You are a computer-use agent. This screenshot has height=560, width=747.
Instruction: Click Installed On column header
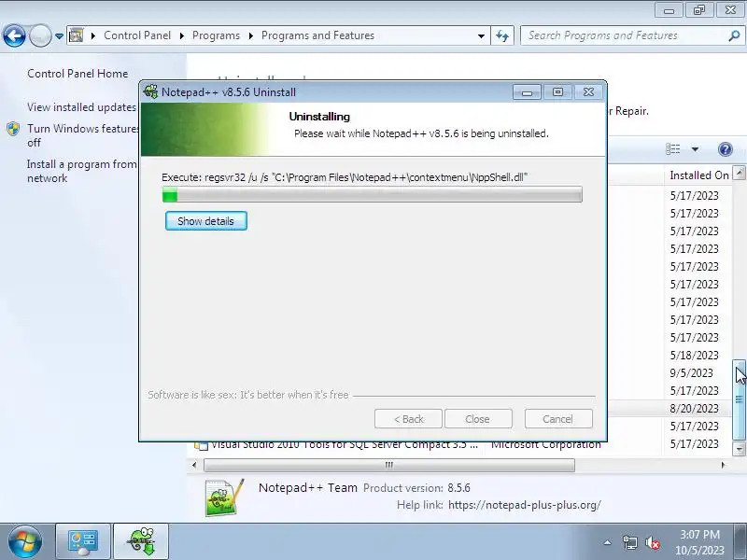click(x=698, y=175)
